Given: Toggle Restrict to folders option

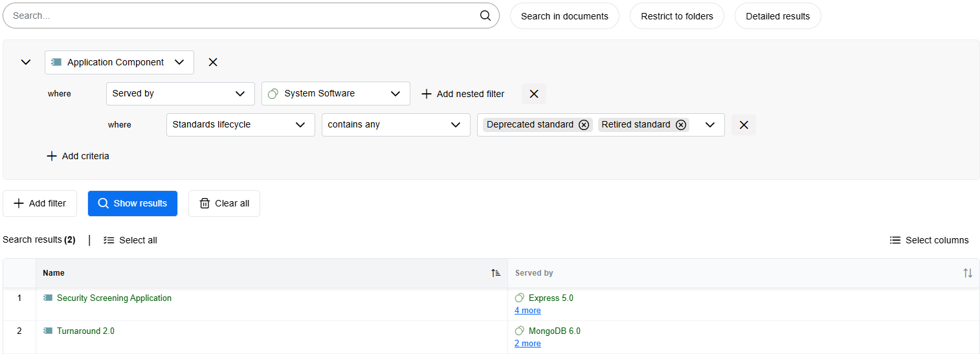Looking at the screenshot, I should 677,16.
